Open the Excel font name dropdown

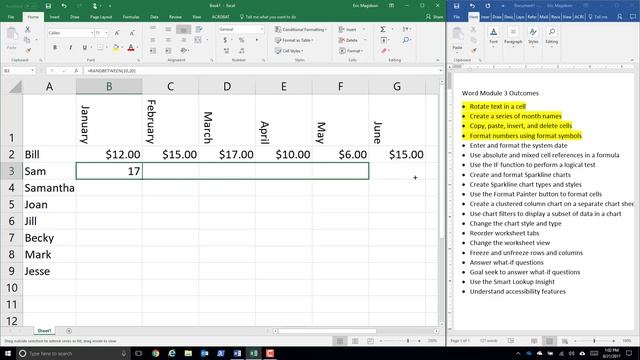tap(92, 33)
